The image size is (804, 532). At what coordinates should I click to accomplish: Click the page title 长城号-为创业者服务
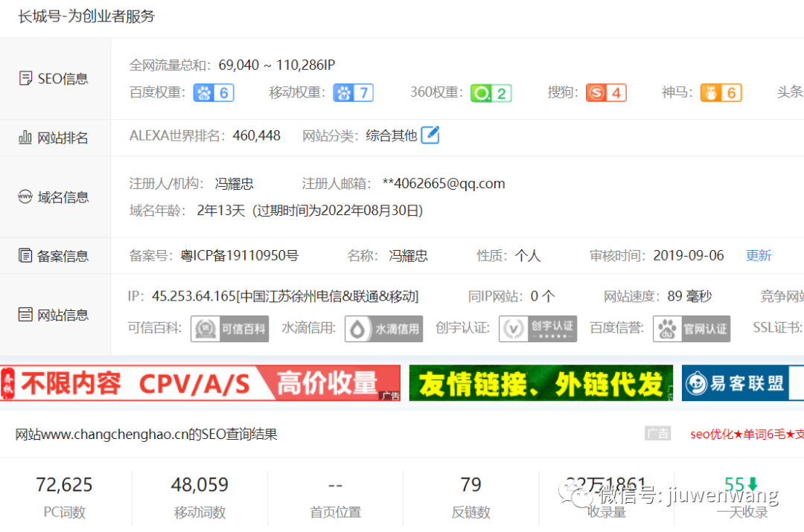click(x=86, y=16)
